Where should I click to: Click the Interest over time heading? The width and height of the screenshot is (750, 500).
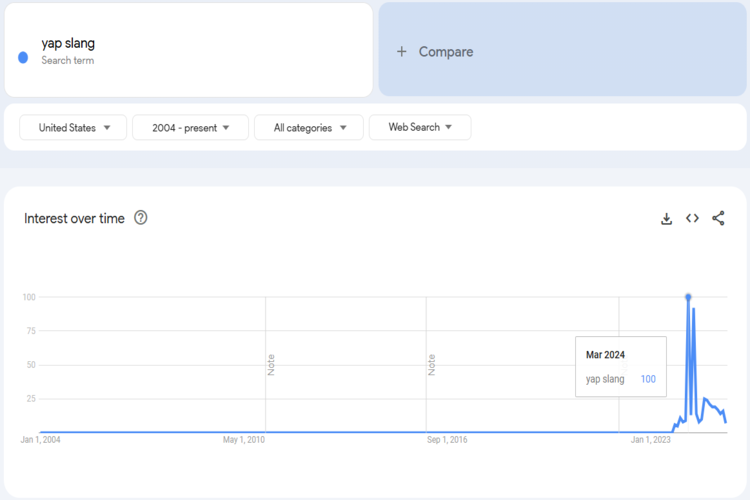[x=74, y=219]
